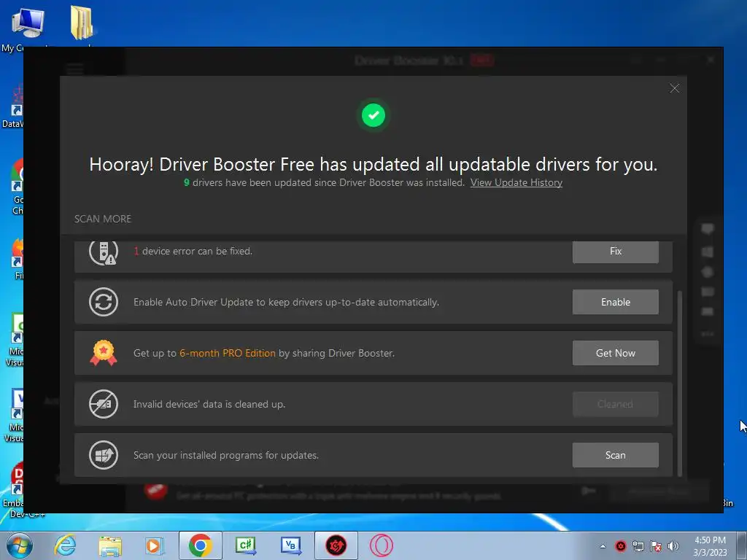The width and height of the screenshot is (747, 560).
Task: Show hidden system tray icons arrow
Action: [x=603, y=546]
